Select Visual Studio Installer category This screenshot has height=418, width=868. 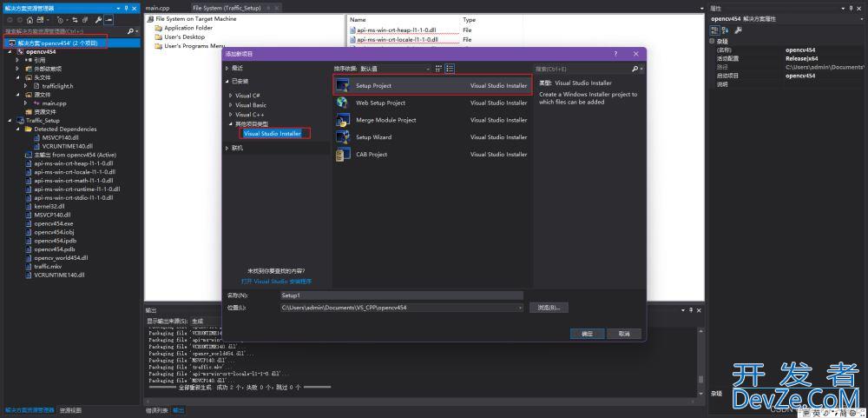pos(273,134)
